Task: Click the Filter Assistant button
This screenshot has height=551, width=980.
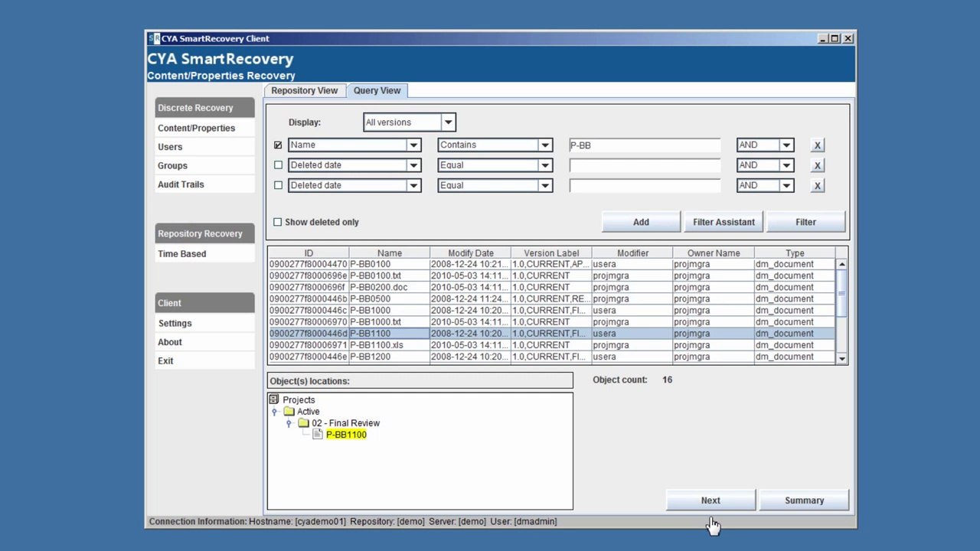Action: [724, 222]
